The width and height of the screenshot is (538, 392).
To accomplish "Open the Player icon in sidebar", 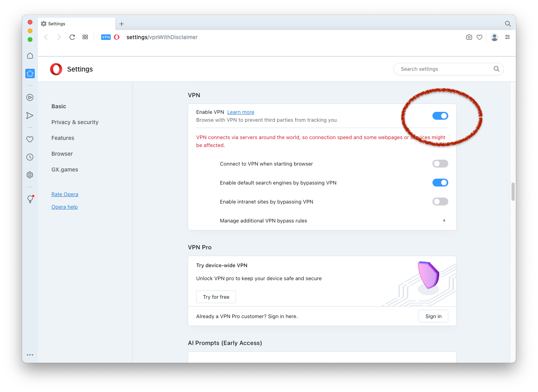I will [30, 98].
